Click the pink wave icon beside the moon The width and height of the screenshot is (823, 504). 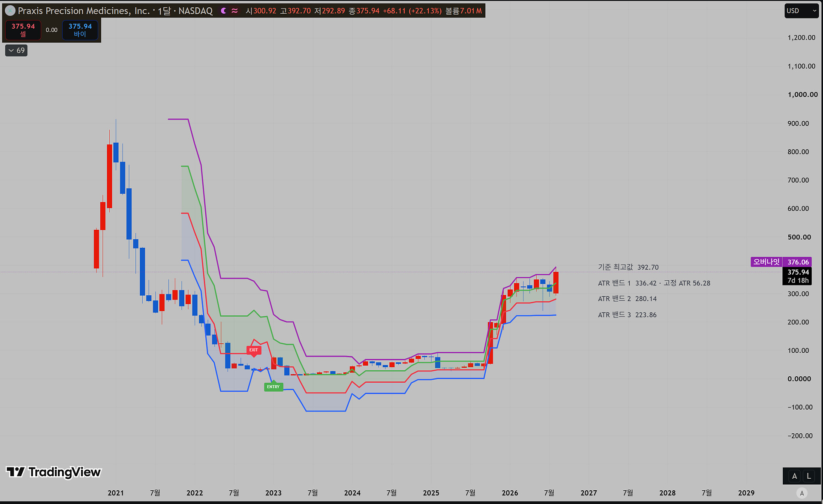(234, 11)
